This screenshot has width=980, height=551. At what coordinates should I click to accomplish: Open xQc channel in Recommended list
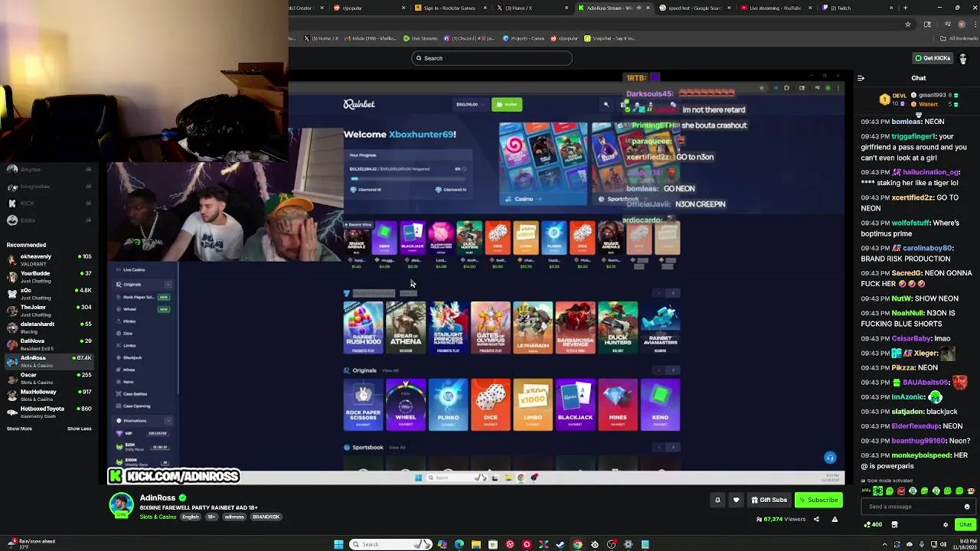[50, 293]
